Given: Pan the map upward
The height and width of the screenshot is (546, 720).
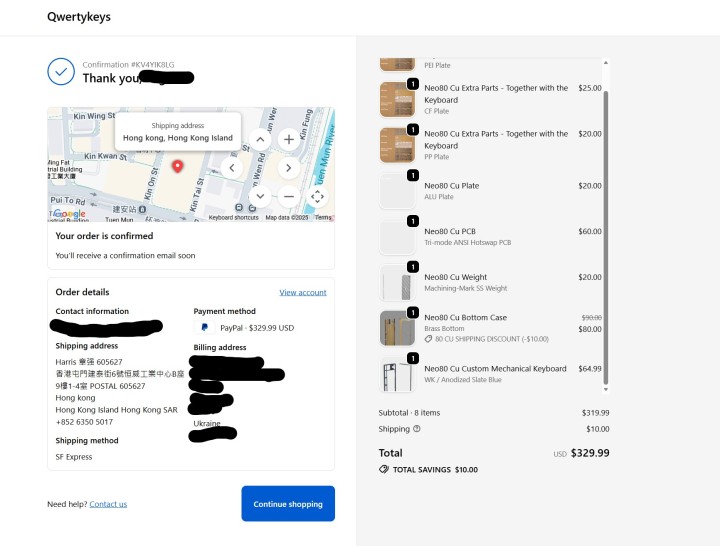Looking at the screenshot, I should pyautogui.click(x=260, y=140).
